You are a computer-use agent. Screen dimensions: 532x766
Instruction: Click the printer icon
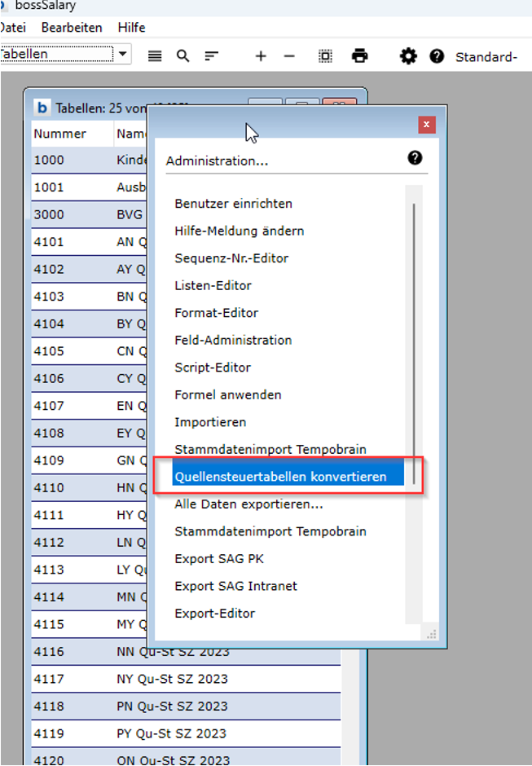click(359, 56)
